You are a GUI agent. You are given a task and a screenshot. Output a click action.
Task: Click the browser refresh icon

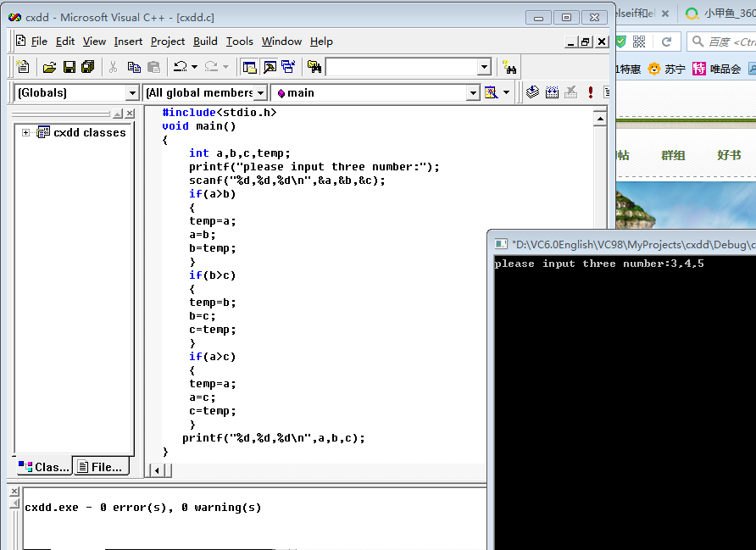click(666, 42)
